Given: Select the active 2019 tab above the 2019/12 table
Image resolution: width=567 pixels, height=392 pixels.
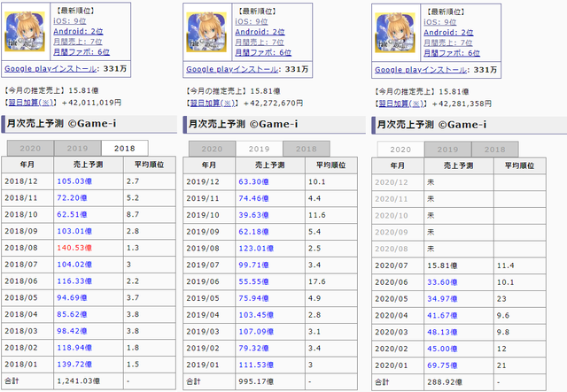Looking at the screenshot, I should pos(260,150).
